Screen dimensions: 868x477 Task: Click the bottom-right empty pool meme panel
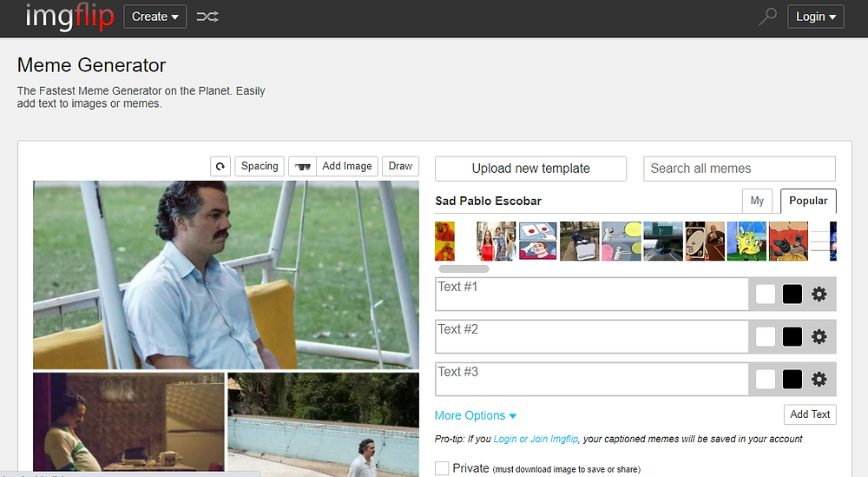(x=323, y=424)
